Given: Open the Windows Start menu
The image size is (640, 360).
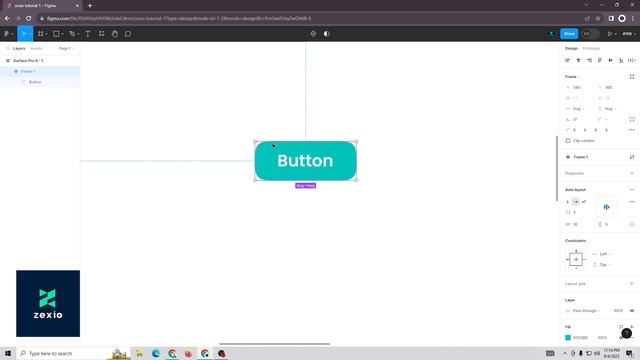Looking at the screenshot, I should 8,353.
